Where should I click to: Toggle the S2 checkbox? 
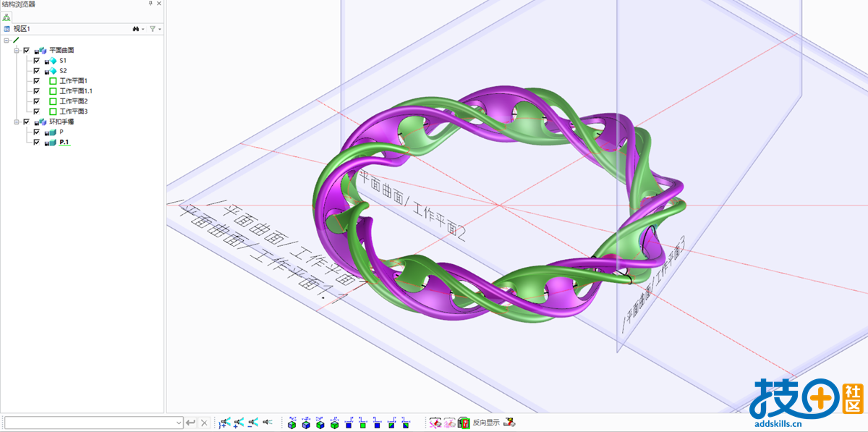(x=36, y=71)
